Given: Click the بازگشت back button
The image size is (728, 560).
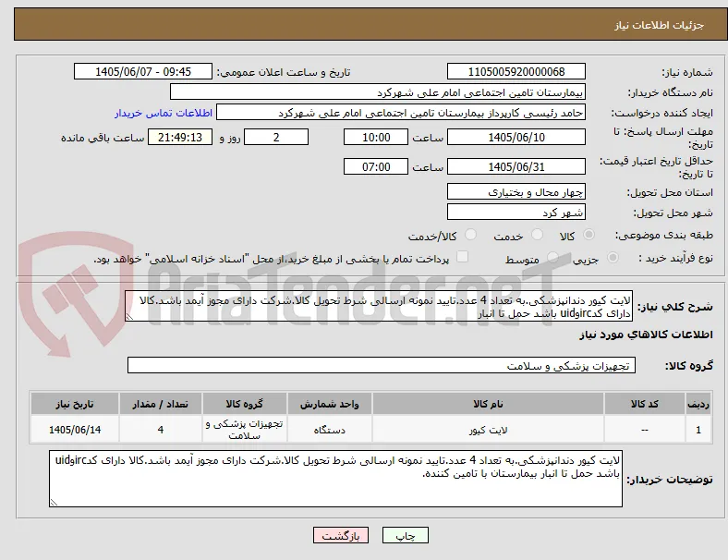Looking at the screenshot, I should tap(341, 535).
